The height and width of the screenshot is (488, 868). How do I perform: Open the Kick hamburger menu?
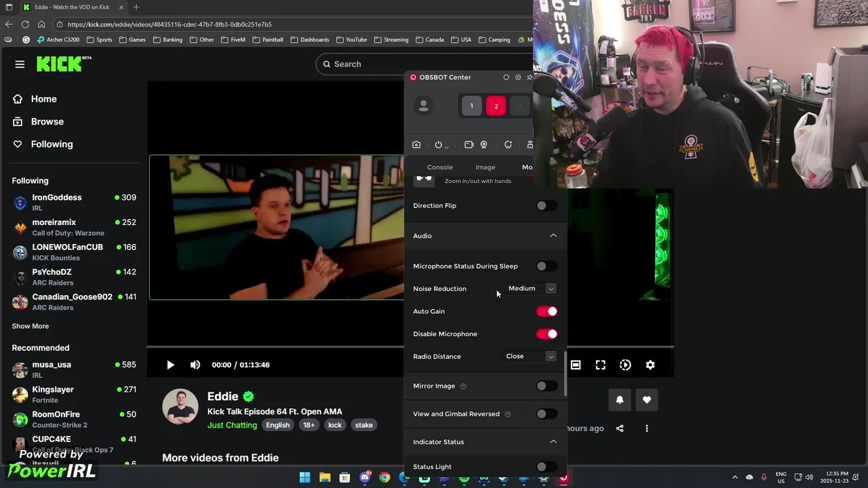[20, 64]
